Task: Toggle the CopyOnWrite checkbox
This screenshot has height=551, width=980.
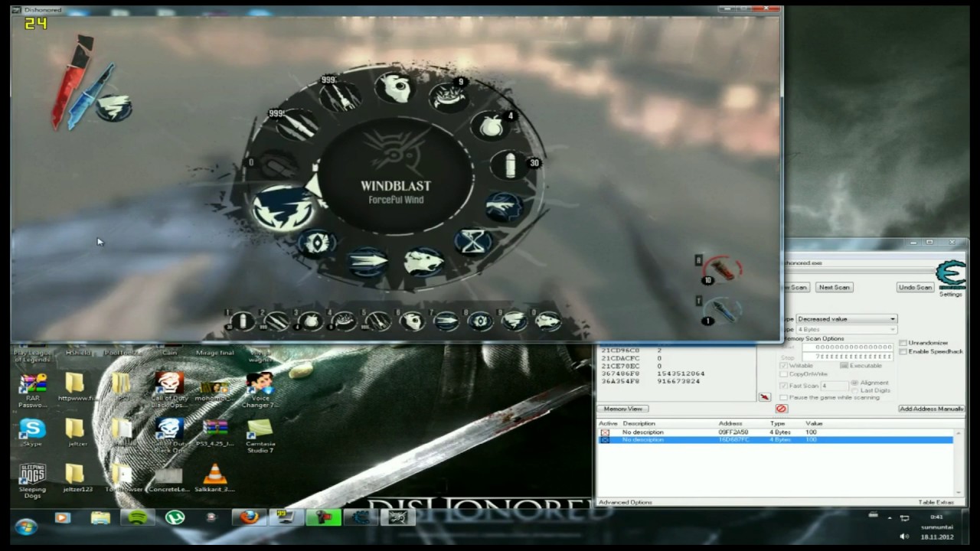Action: 783,374
